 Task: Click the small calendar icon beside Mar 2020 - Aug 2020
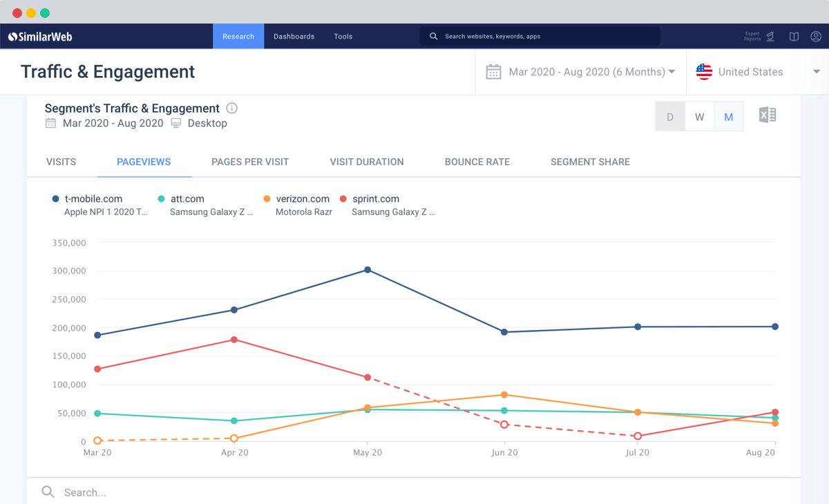click(50, 123)
